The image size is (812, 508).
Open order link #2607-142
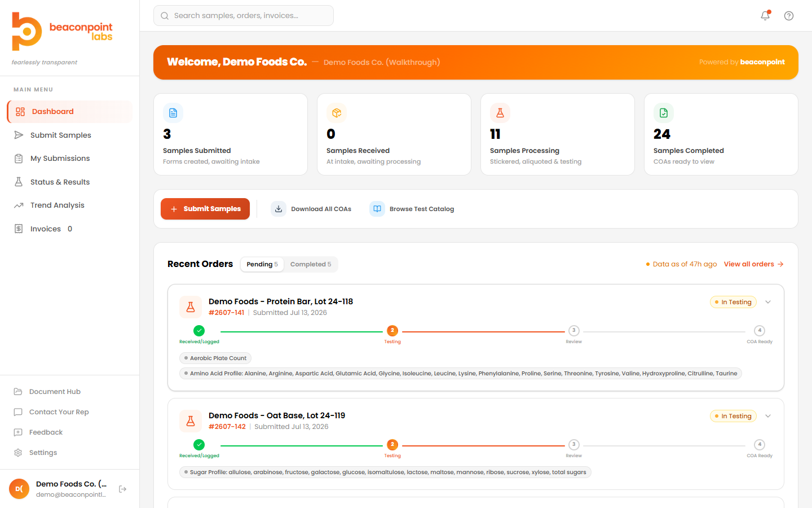(x=227, y=427)
